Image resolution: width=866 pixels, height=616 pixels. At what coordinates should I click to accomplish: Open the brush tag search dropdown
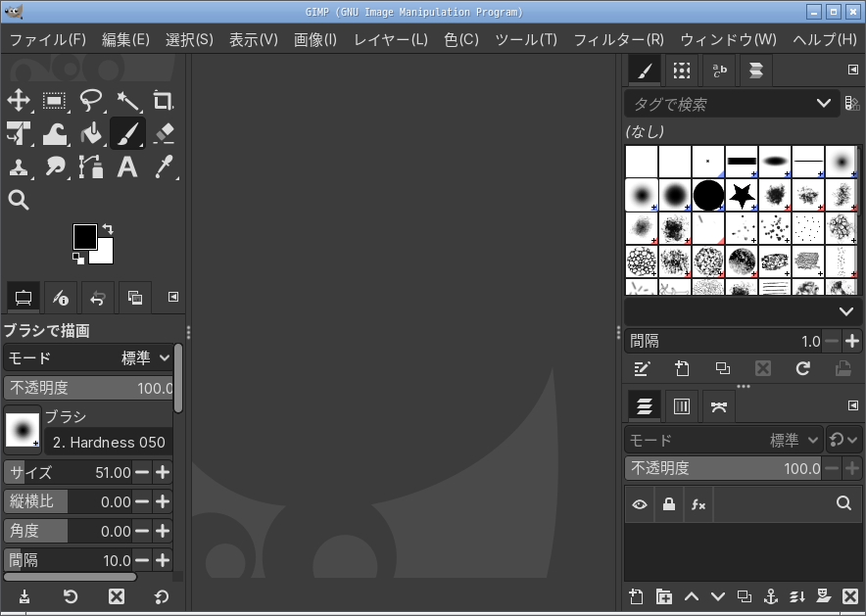[823, 104]
